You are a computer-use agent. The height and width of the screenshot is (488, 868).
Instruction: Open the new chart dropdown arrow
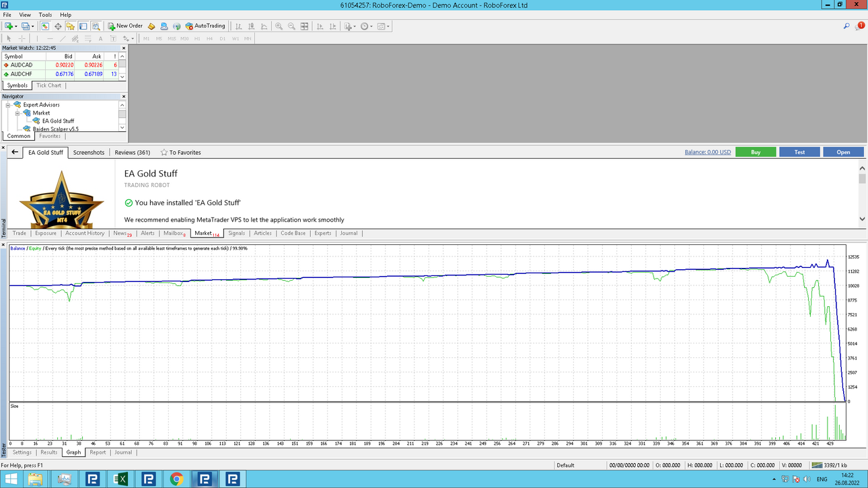pos(16,27)
